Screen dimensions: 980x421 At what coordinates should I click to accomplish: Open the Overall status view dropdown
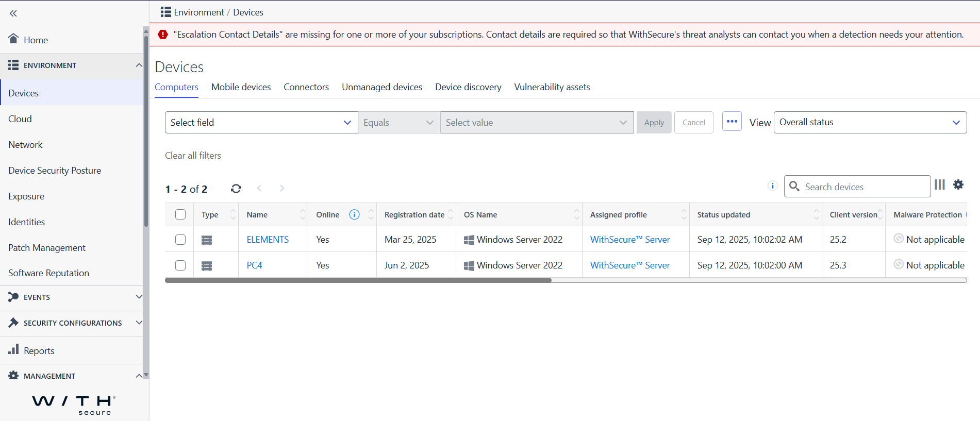870,123
